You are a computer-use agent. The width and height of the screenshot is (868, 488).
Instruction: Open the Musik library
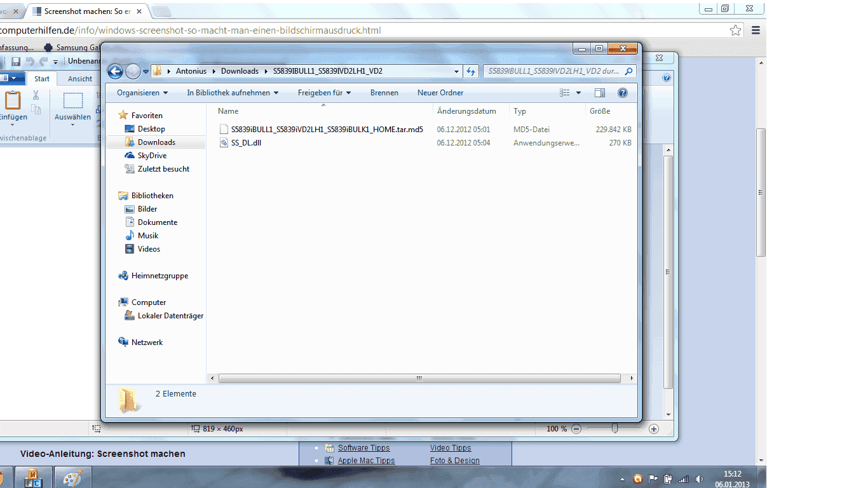coord(148,236)
